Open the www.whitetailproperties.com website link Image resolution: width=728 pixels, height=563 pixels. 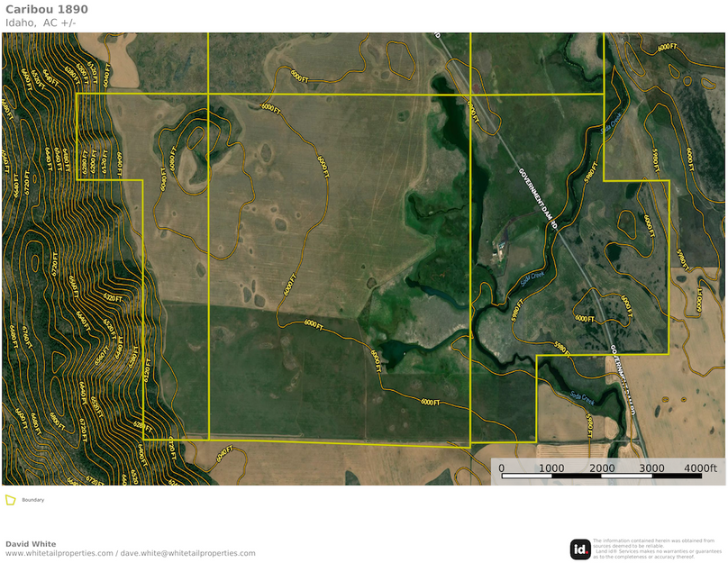coord(59,553)
